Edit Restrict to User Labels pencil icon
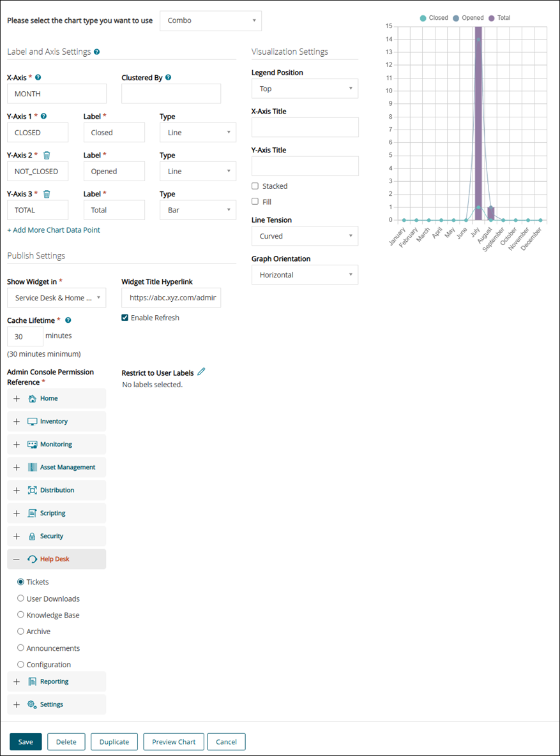The image size is (560, 756). coord(201,372)
